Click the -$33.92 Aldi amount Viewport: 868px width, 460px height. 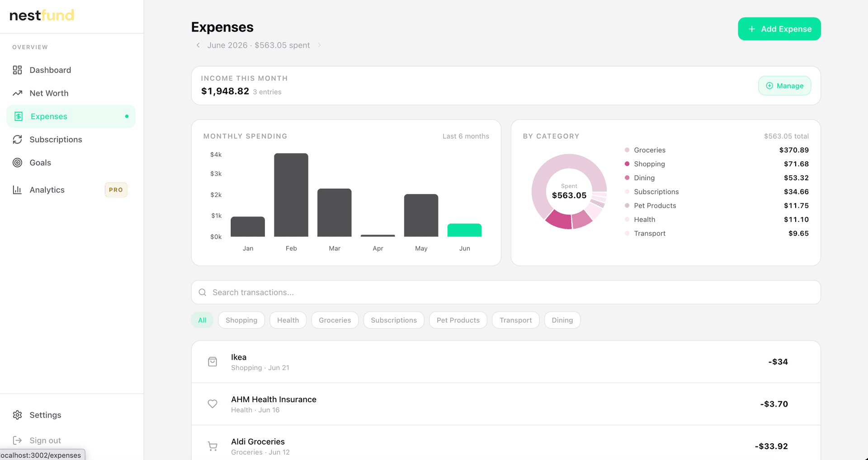point(771,446)
